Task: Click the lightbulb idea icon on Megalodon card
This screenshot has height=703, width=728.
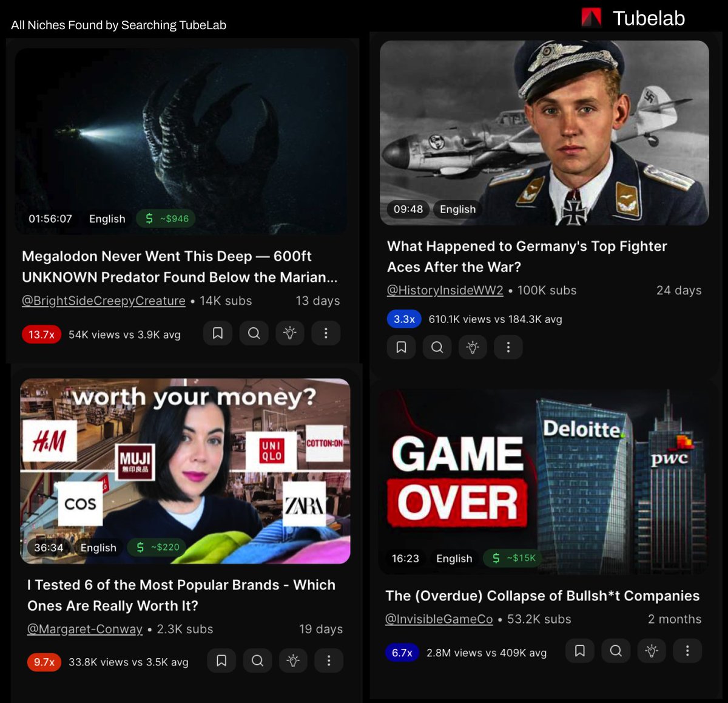Action: point(290,333)
